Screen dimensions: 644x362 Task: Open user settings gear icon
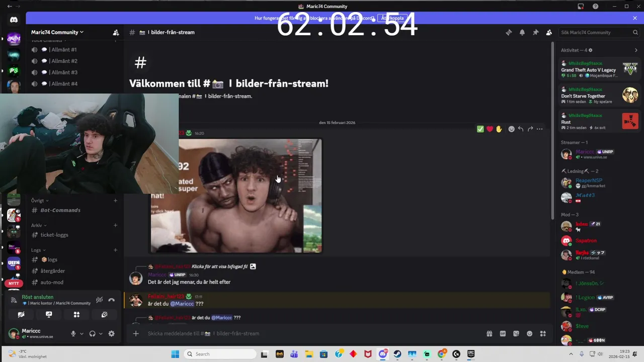112,334
